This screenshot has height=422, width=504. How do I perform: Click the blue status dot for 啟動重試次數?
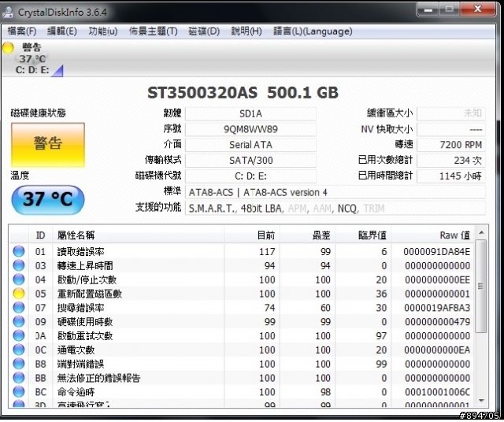tap(19, 335)
